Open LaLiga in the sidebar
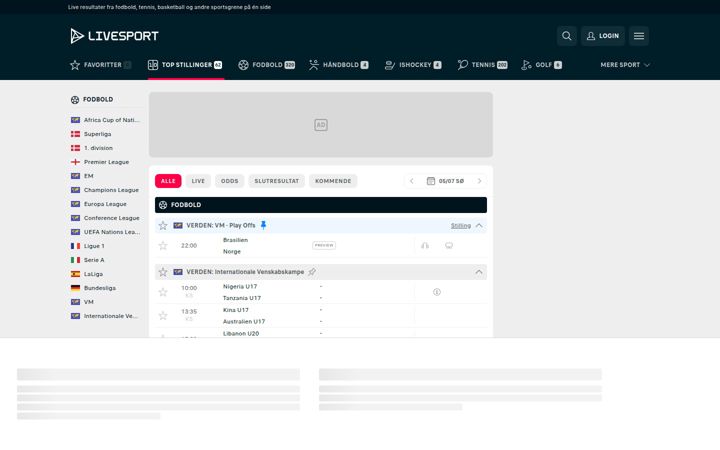This screenshot has height=450, width=720. [87, 274]
